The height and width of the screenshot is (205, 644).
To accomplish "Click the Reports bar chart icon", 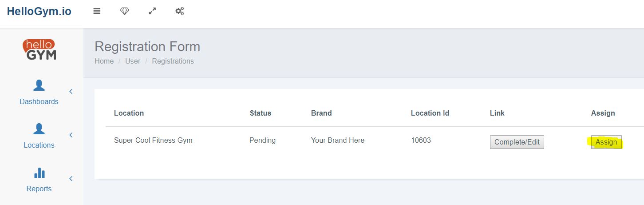I will [39, 173].
